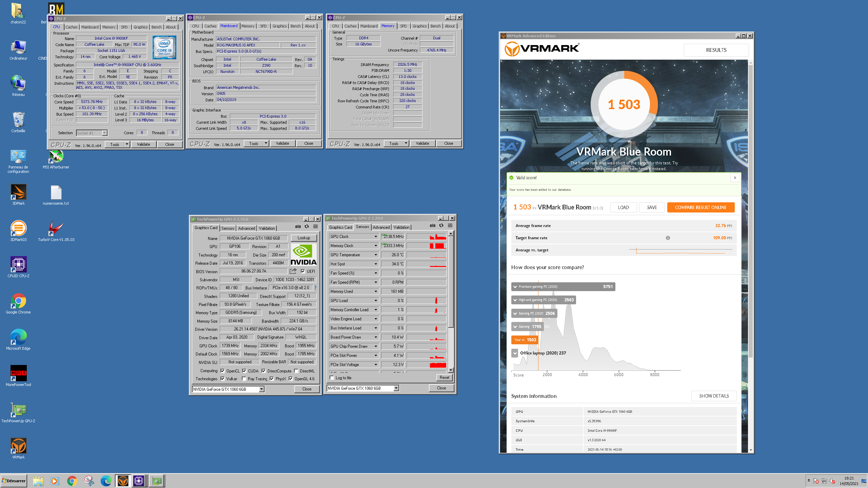Toggle the PhysX checkbox
Screen dimensions: 868x488
(x=272, y=379)
